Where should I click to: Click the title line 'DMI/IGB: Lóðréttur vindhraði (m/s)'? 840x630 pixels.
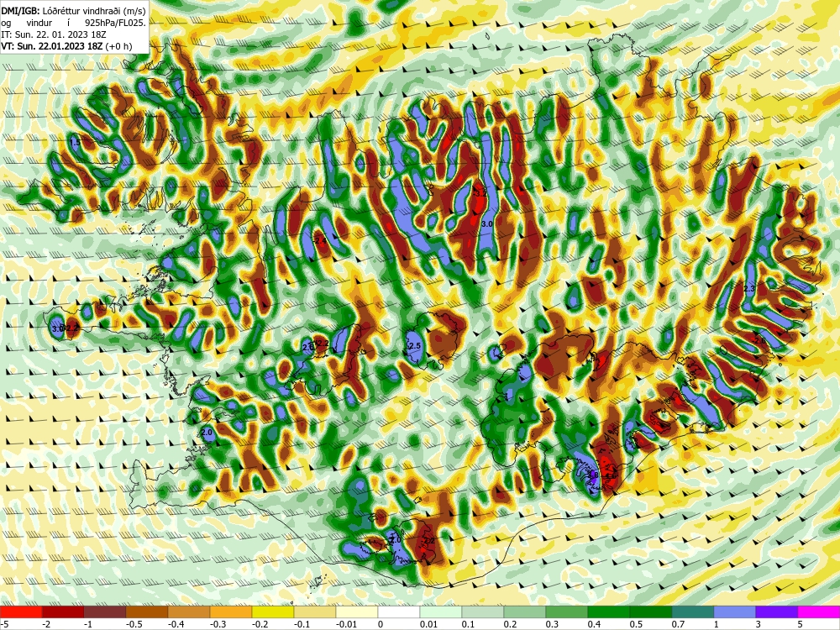click(x=73, y=10)
